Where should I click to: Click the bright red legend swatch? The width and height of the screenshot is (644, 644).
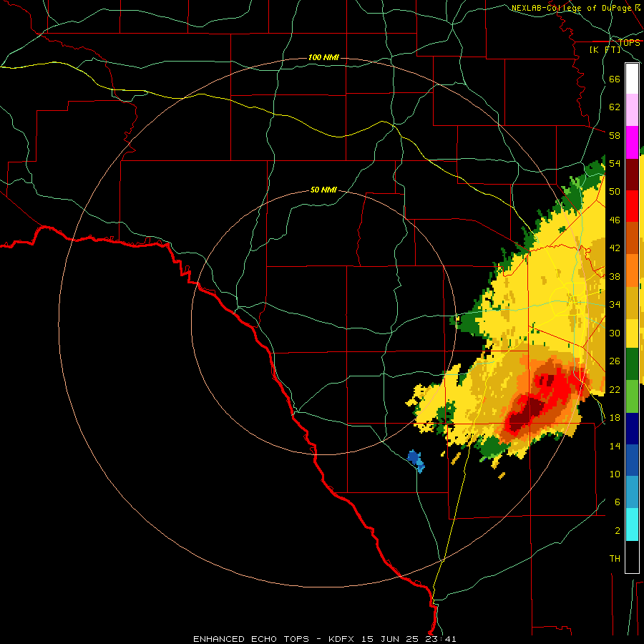point(632,206)
